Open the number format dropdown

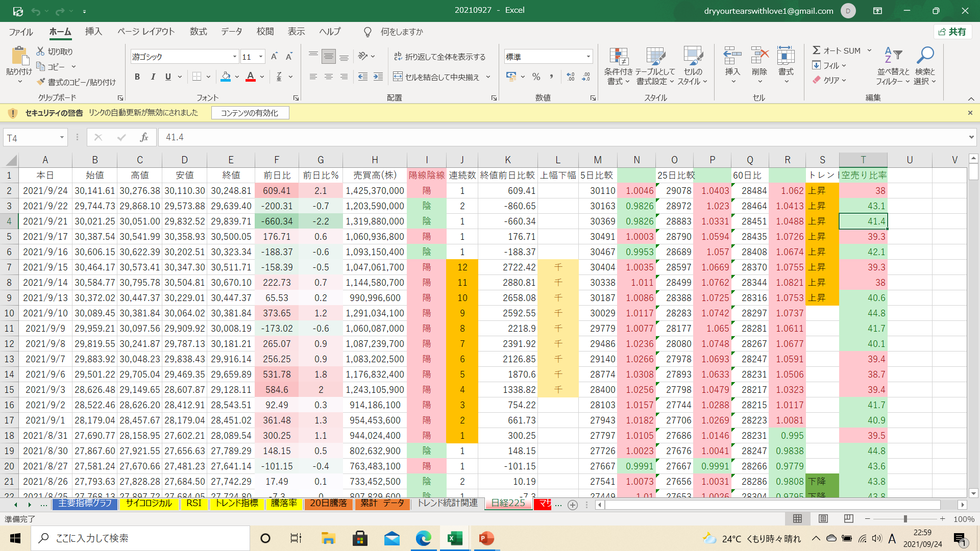pos(589,57)
